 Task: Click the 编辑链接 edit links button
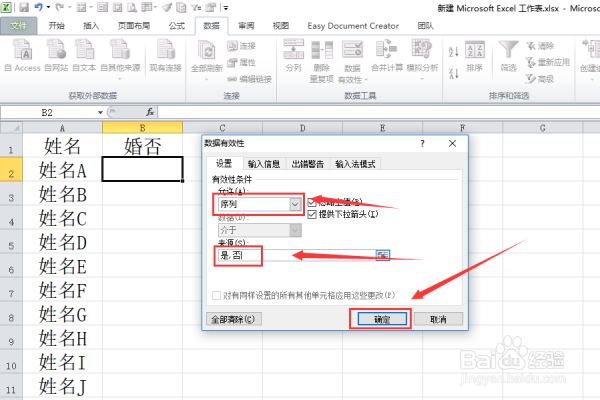coord(249,79)
